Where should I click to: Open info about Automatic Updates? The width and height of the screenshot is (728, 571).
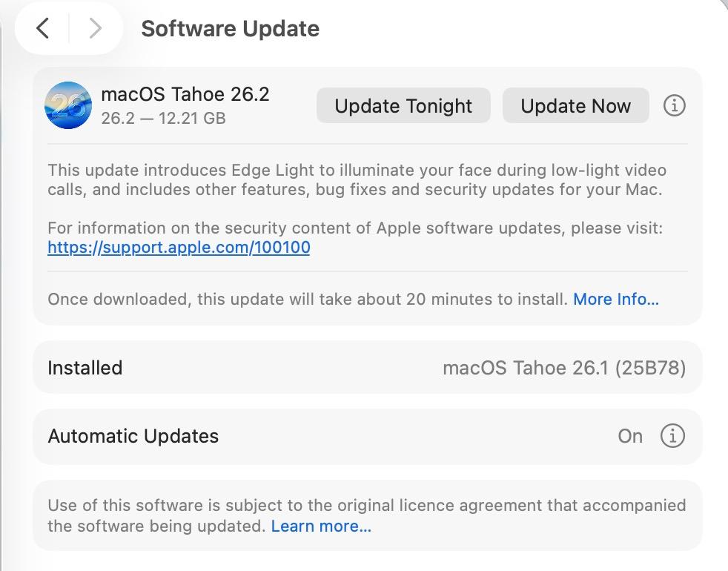point(673,436)
